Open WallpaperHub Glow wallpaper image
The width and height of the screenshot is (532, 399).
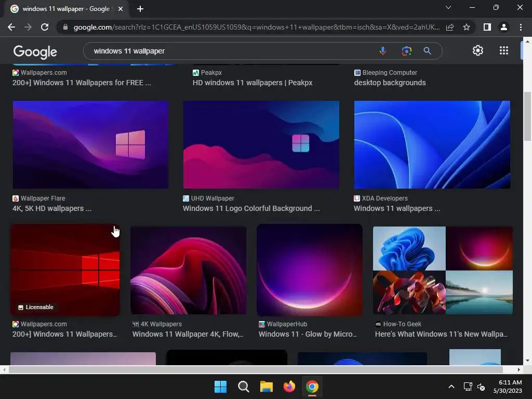coord(310,270)
